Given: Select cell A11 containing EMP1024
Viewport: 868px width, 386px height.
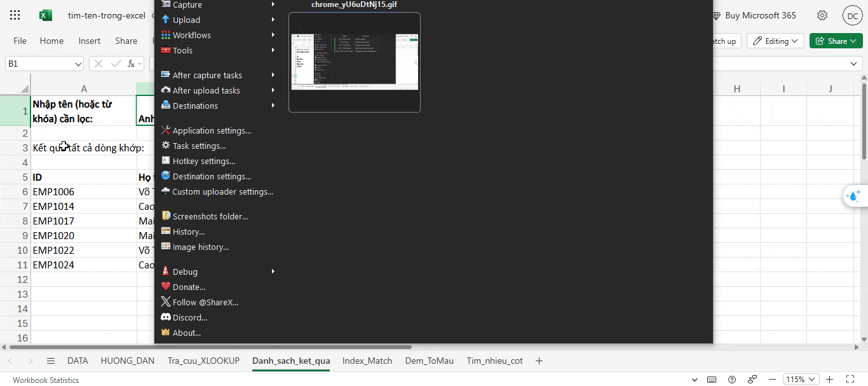Looking at the screenshot, I should pyautogui.click(x=84, y=265).
